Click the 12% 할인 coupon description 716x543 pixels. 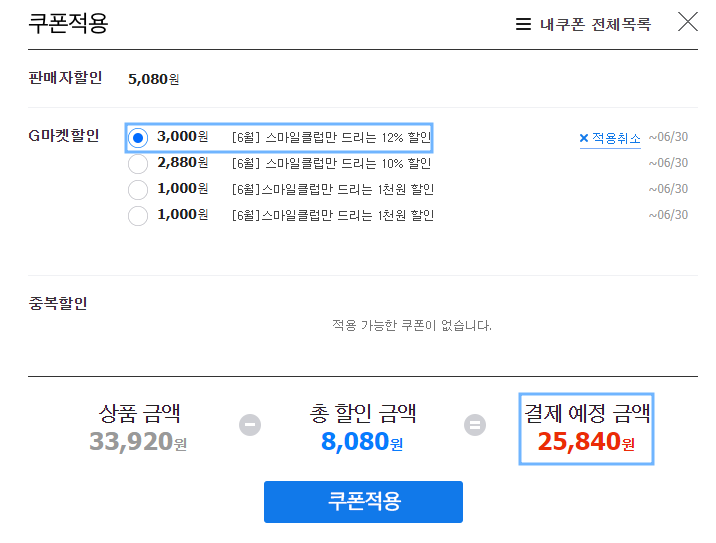point(332,137)
